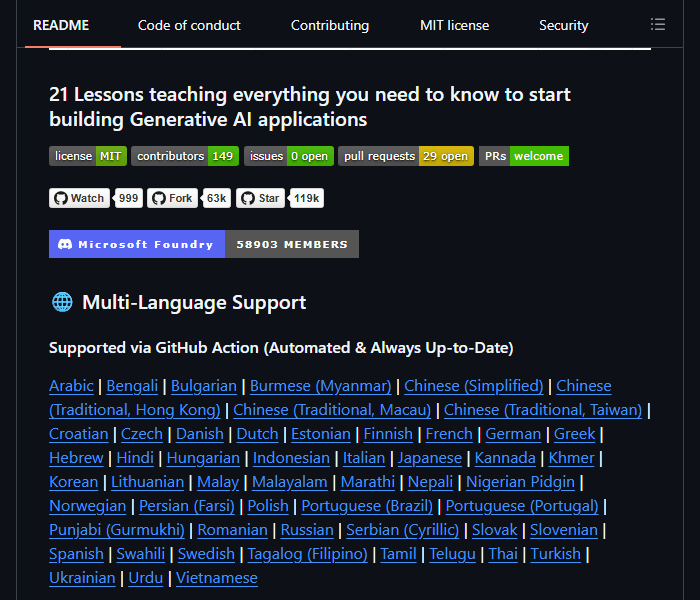Open the Portuguese (Brazil) translation link
Screen dimensions: 700x600
tap(367, 507)
